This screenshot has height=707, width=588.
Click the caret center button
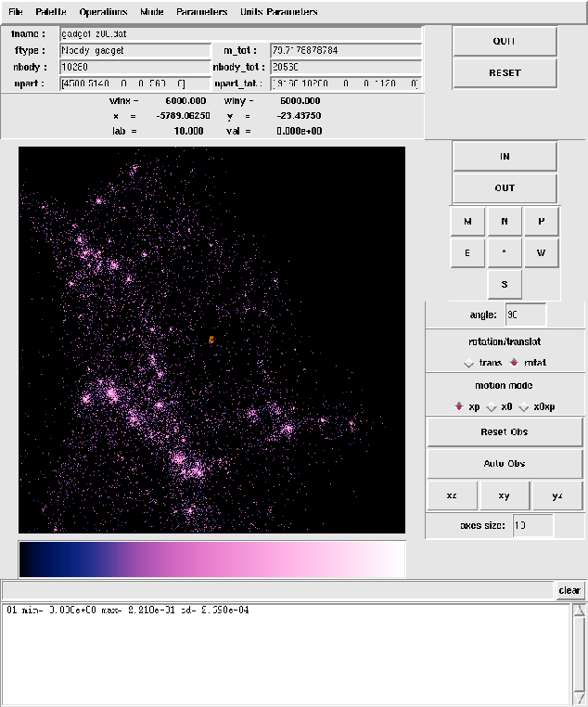click(x=505, y=253)
